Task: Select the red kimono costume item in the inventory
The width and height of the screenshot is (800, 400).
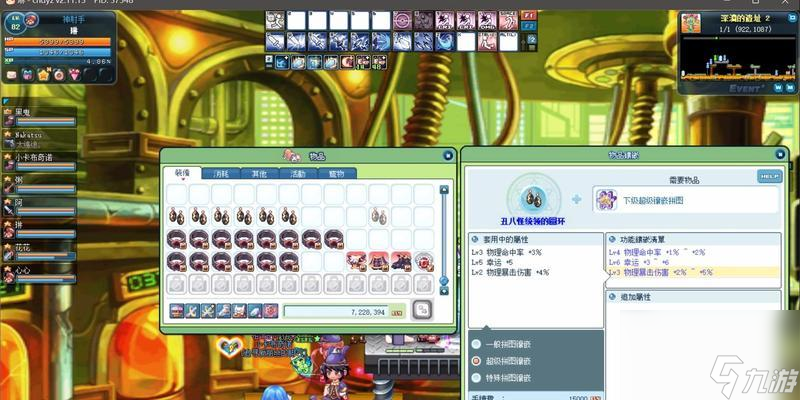Action: coord(379,261)
